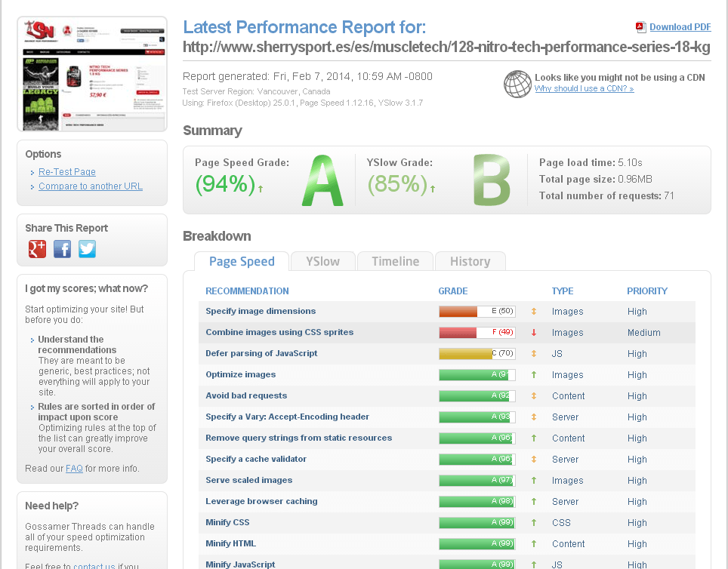
Task: Click the tested sherrysport.es URL text
Action: click(446, 47)
